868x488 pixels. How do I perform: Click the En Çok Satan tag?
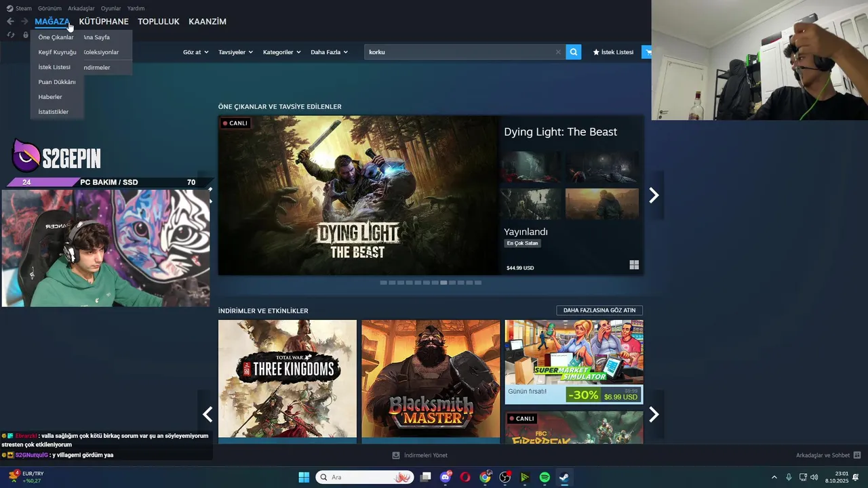(522, 243)
